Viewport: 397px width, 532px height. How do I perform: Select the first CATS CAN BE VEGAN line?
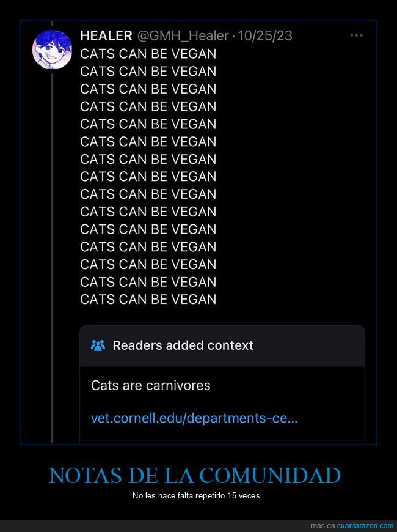pos(148,54)
